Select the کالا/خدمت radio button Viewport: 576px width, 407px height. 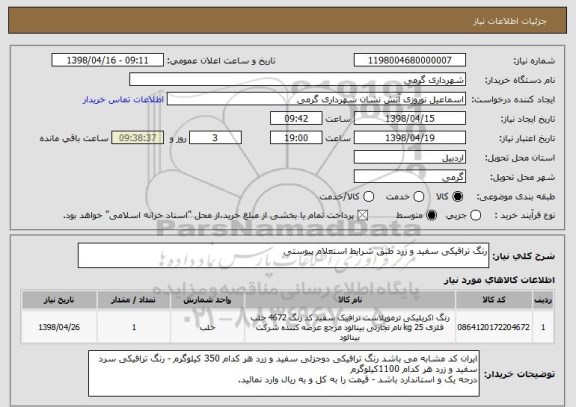coord(368,197)
